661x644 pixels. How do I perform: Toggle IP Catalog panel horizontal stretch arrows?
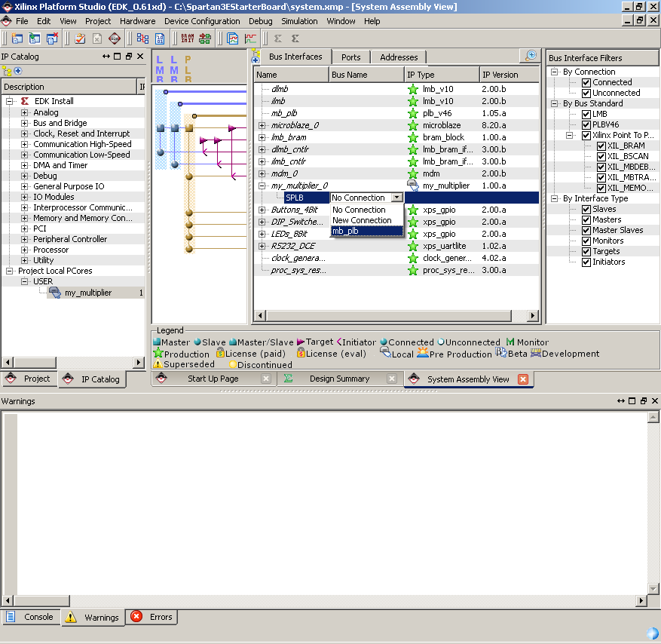pos(106,56)
